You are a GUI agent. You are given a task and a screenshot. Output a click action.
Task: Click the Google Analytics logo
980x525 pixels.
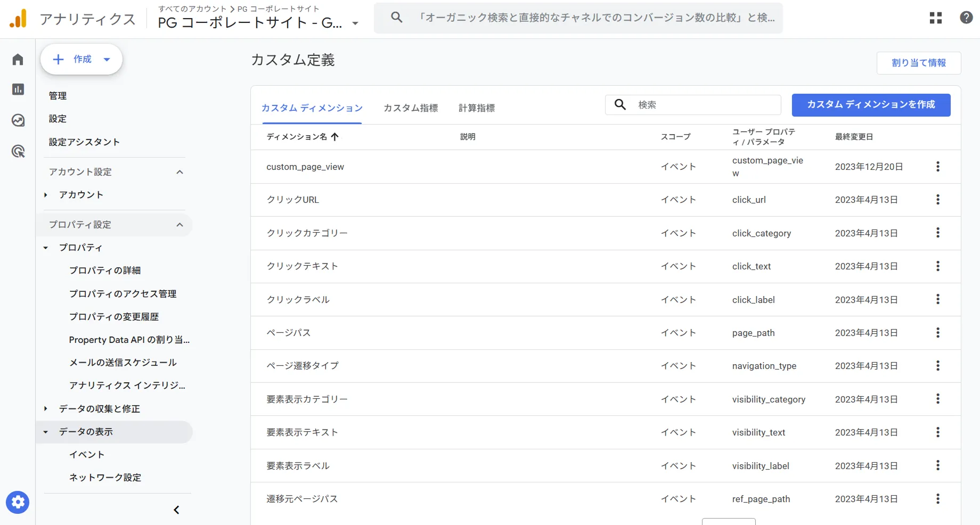pyautogui.click(x=18, y=19)
